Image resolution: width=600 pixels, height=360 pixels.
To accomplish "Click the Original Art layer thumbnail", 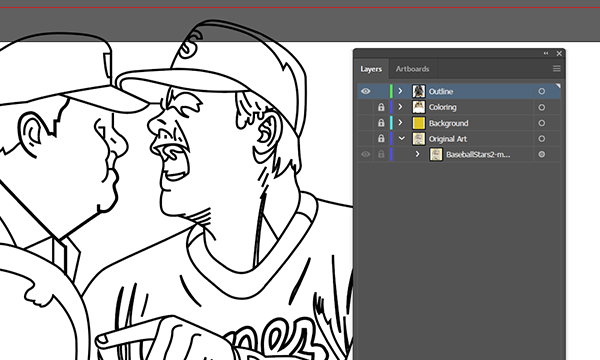I will 419,139.
